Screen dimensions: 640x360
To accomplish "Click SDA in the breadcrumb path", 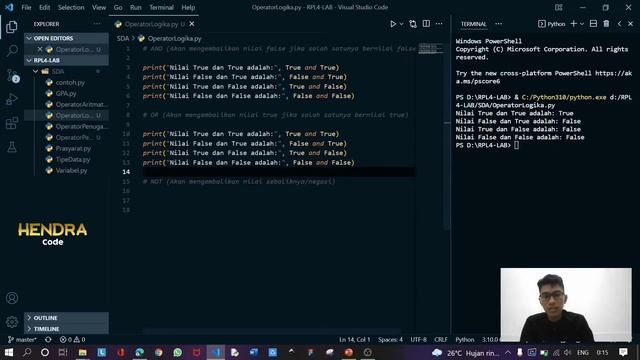I will click(123, 38).
